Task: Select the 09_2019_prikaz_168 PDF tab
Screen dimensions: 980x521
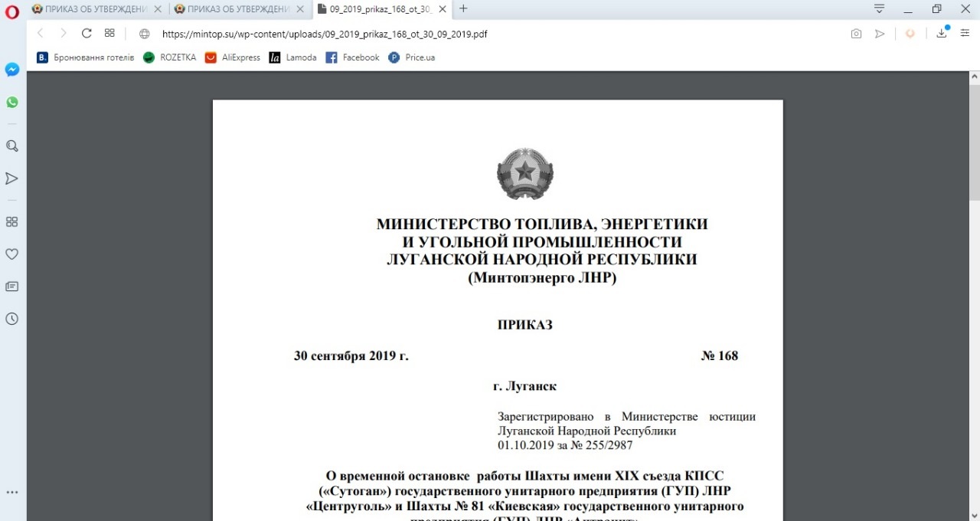Action: tap(381, 9)
